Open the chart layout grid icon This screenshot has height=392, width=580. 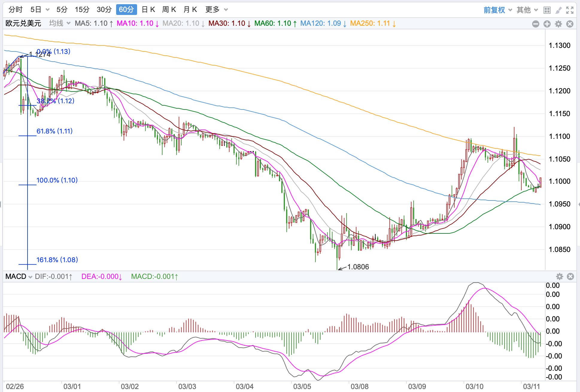click(x=547, y=10)
